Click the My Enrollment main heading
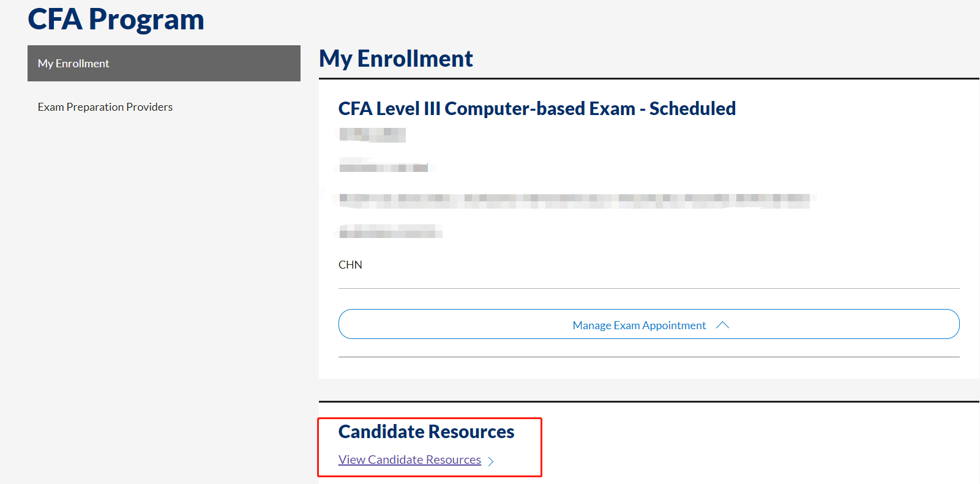This screenshot has height=484, width=980. 396,59
